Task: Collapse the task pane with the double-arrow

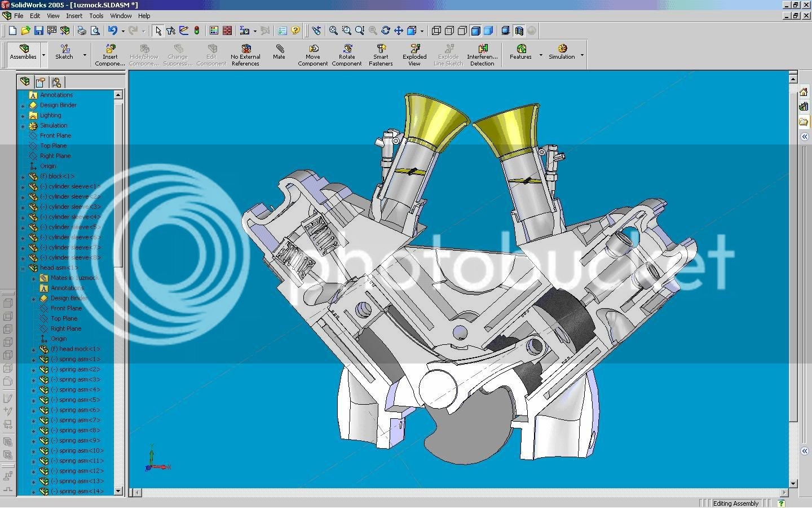Action: [805, 137]
